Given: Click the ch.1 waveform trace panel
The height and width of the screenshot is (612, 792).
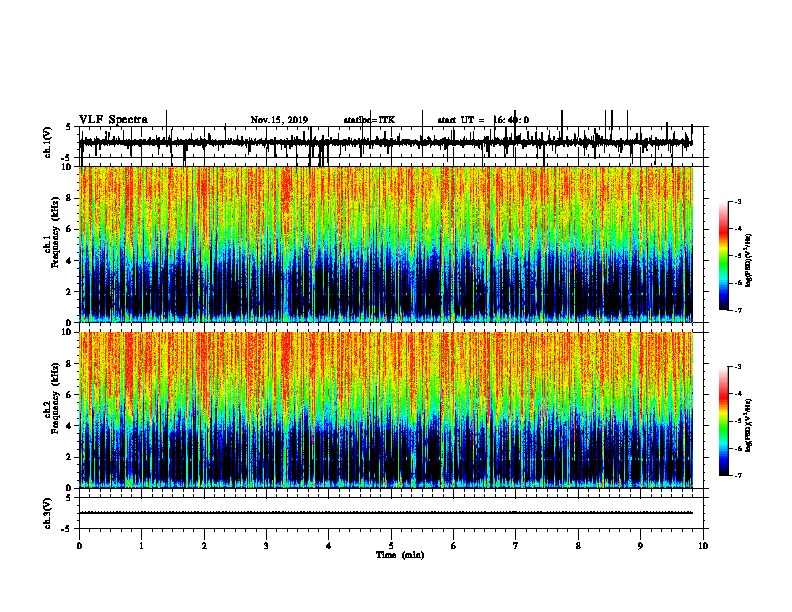Looking at the screenshot, I should [391, 143].
